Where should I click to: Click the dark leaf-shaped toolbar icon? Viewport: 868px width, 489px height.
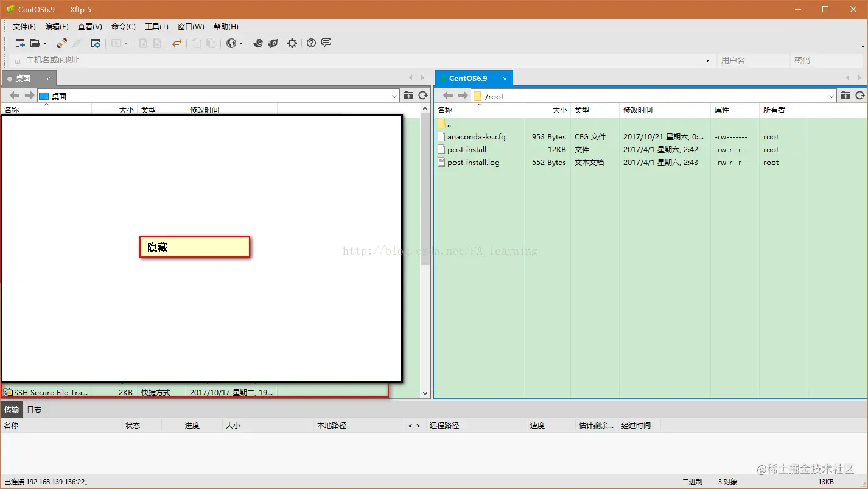point(273,43)
